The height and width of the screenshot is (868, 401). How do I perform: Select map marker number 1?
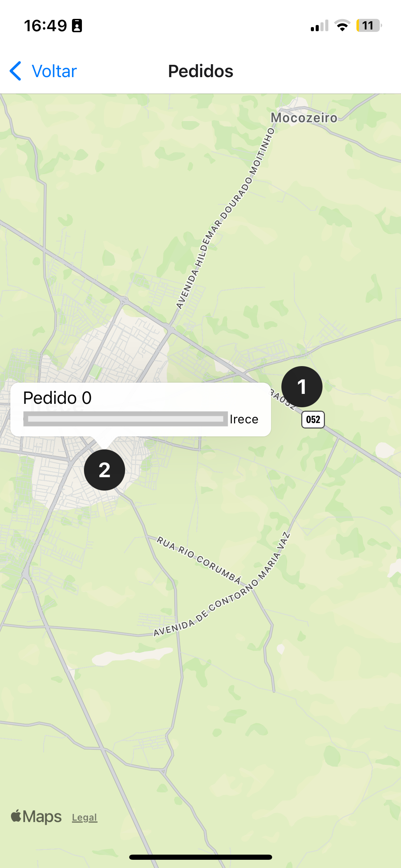pos(302,386)
